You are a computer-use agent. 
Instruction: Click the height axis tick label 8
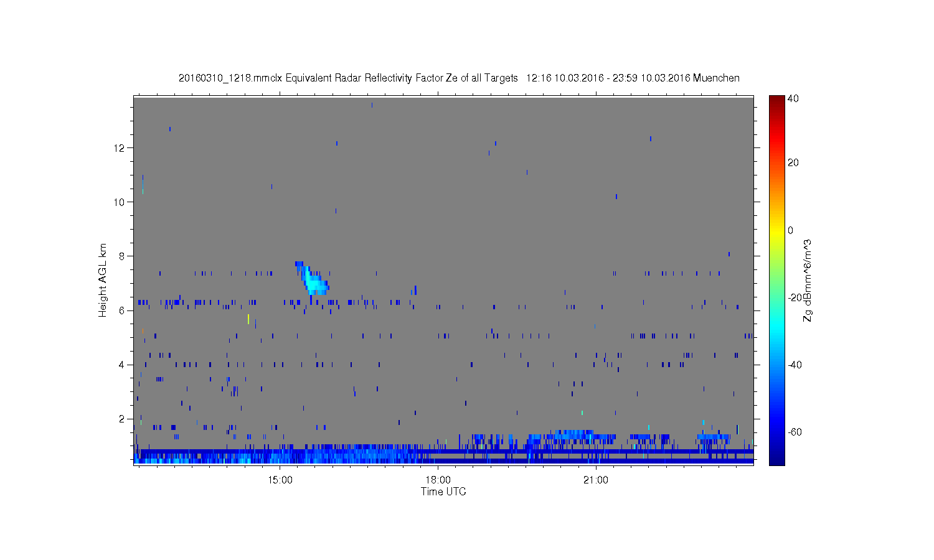click(x=122, y=256)
